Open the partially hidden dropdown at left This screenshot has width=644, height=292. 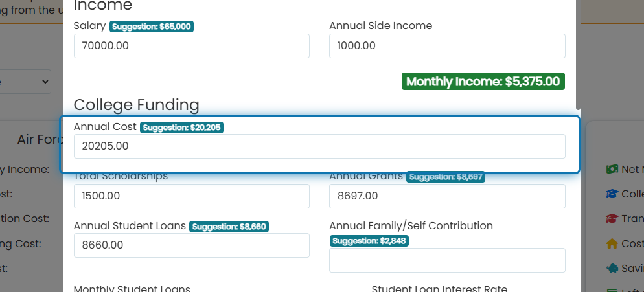coord(25,82)
